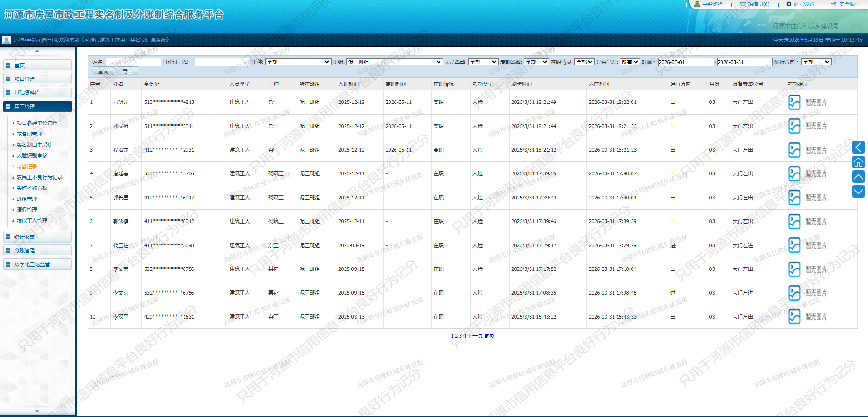Click the name cell 冯明光
The width and height of the screenshot is (868, 417).
pos(121,102)
